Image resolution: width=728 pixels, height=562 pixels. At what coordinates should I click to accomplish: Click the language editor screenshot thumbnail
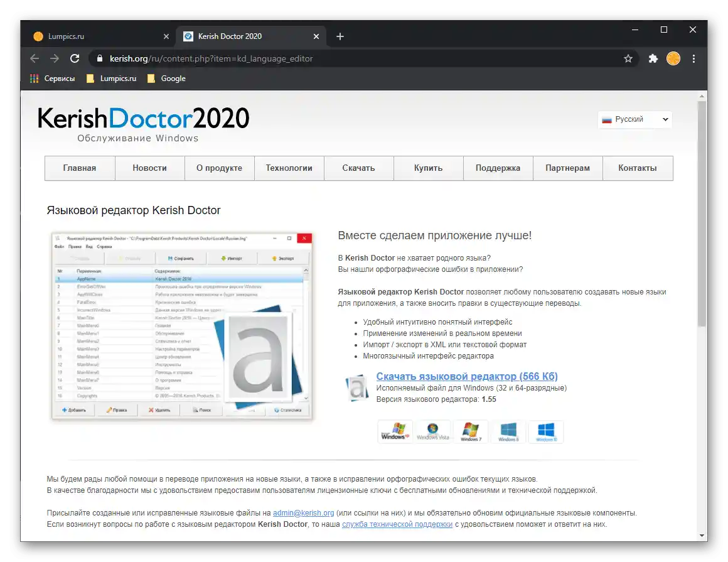[182, 326]
